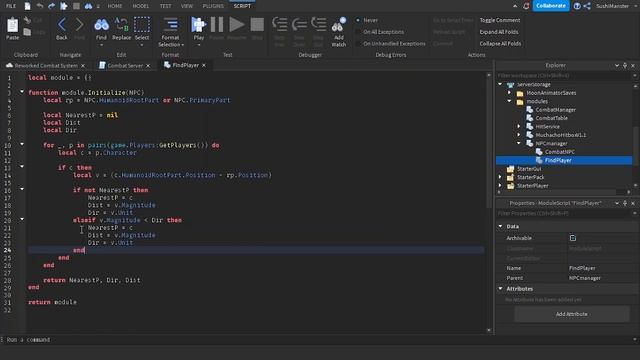Collapse the Data section in Properties
The width and height of the screenshot is (640, 360).
[x=501, y=226]
